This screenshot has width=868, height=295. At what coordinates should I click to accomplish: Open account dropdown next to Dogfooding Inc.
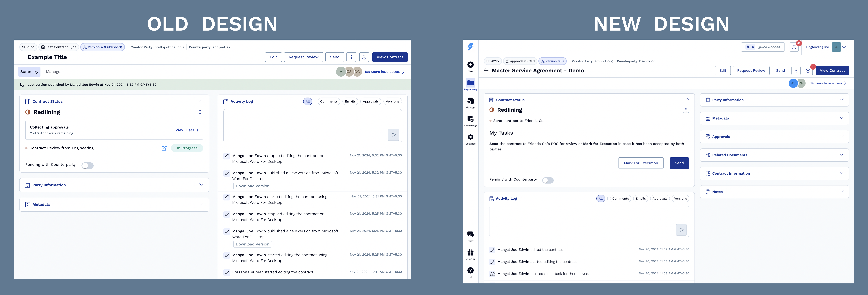point(844,47)
